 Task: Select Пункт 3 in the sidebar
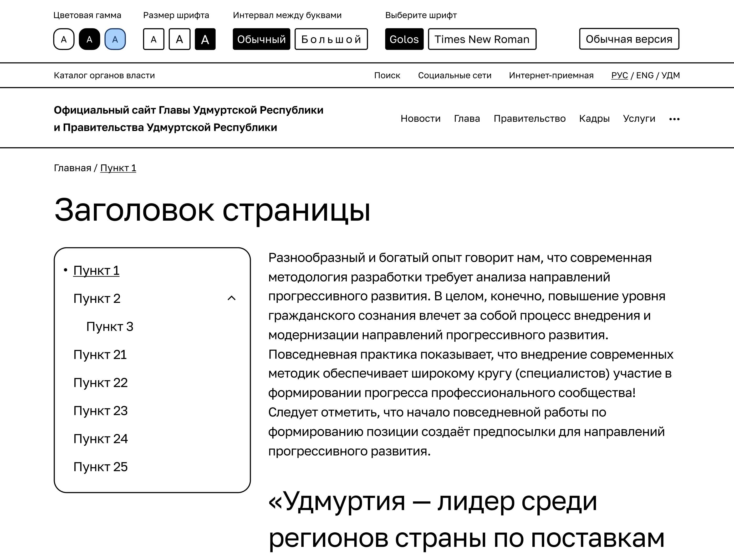[x=110, y=326]
